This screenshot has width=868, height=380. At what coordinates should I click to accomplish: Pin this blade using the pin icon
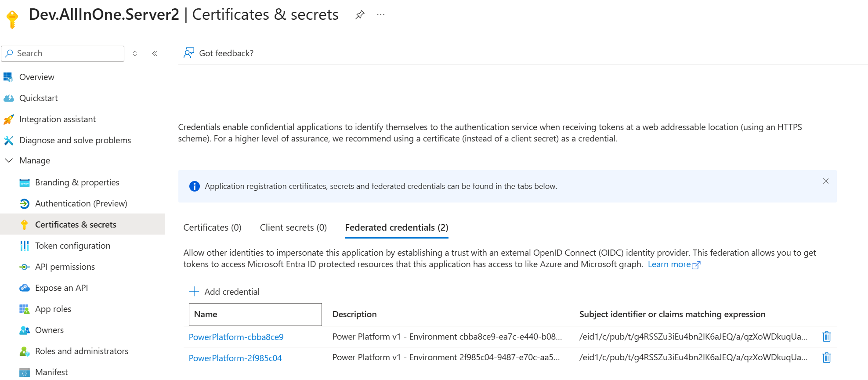click(360, 15)
